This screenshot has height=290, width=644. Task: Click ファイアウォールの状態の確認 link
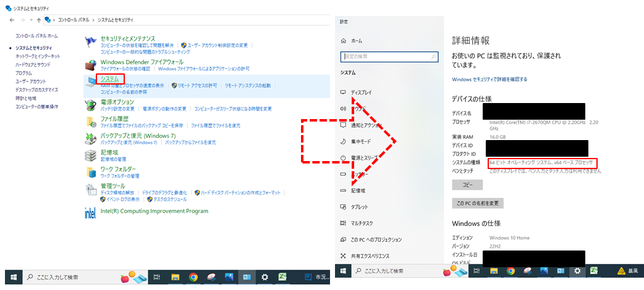click(125, 68)
